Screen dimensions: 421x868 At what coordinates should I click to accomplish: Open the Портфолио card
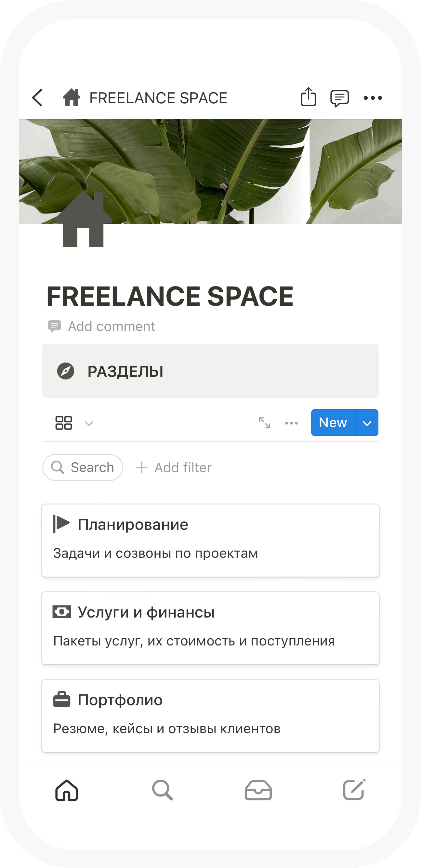pyautogui.click(x=210, y=716)
